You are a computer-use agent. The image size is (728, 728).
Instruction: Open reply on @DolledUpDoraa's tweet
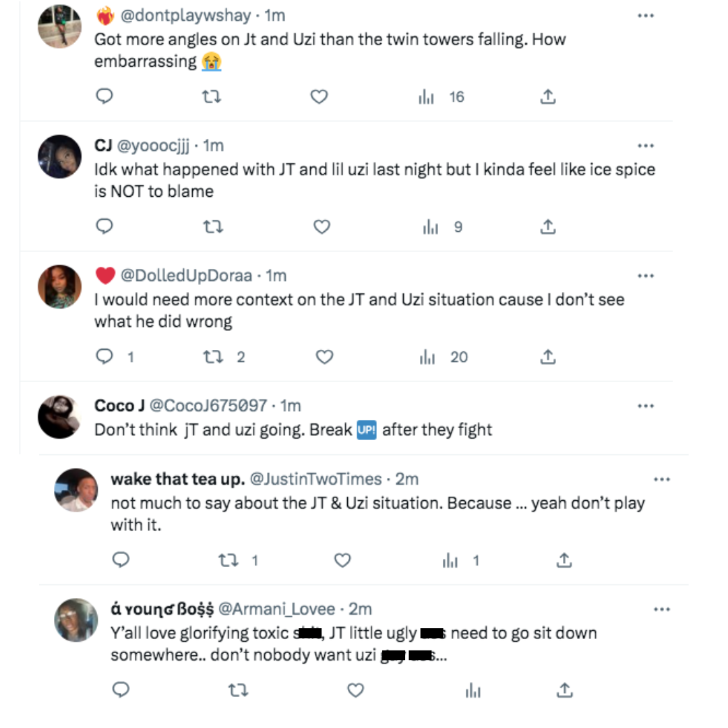(x=104, y=357)
